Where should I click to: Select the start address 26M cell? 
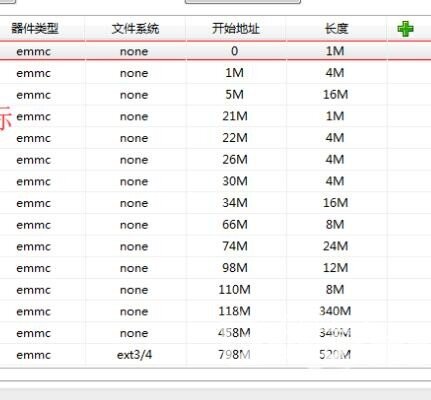tap(235, 159)
